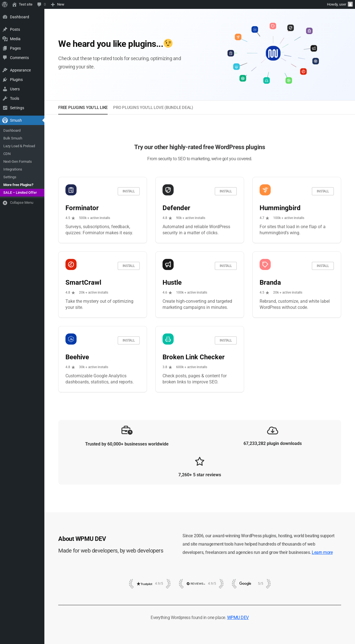Click the Forminator plugin icon
The image size is (355, 644).
click(71, 190)
